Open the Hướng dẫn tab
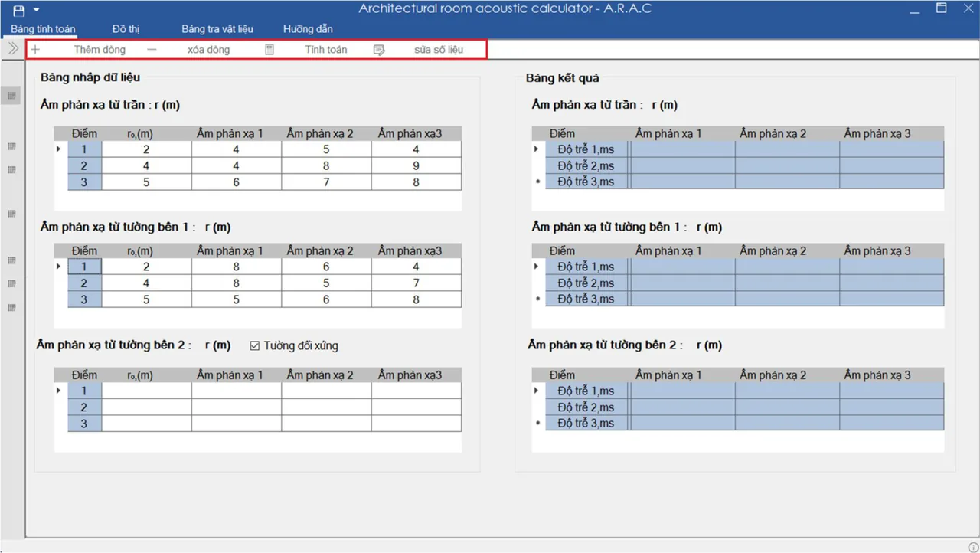Image resolution: width=980 pixels, height=553 pixels. [308, 29]
